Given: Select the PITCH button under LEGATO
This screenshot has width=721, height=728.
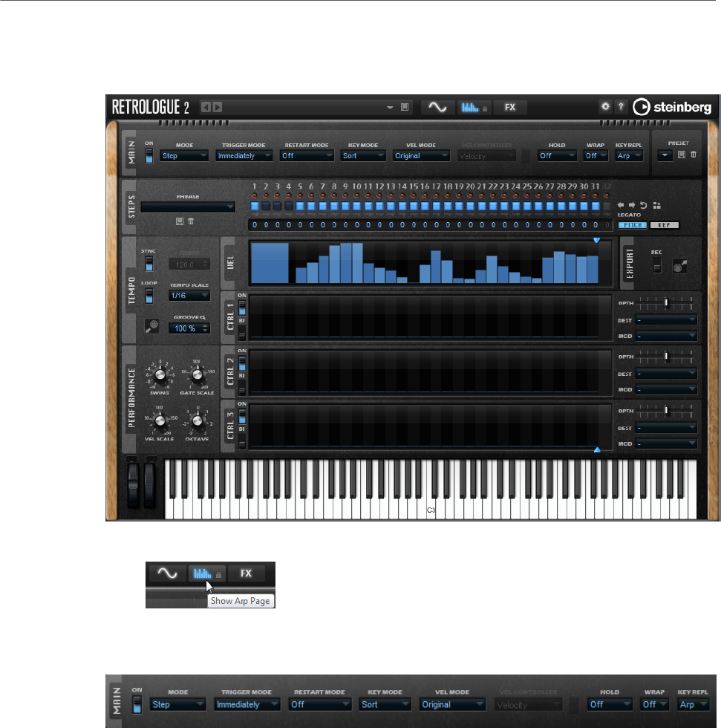Looking at the screenshot, I should [x=633, y=225].
